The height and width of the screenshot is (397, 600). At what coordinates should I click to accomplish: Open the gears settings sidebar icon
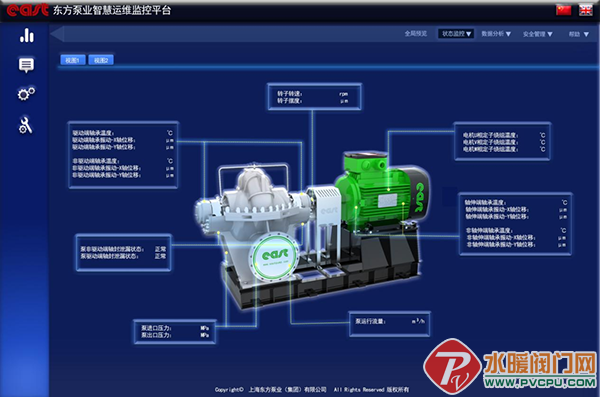pos(26,93)
